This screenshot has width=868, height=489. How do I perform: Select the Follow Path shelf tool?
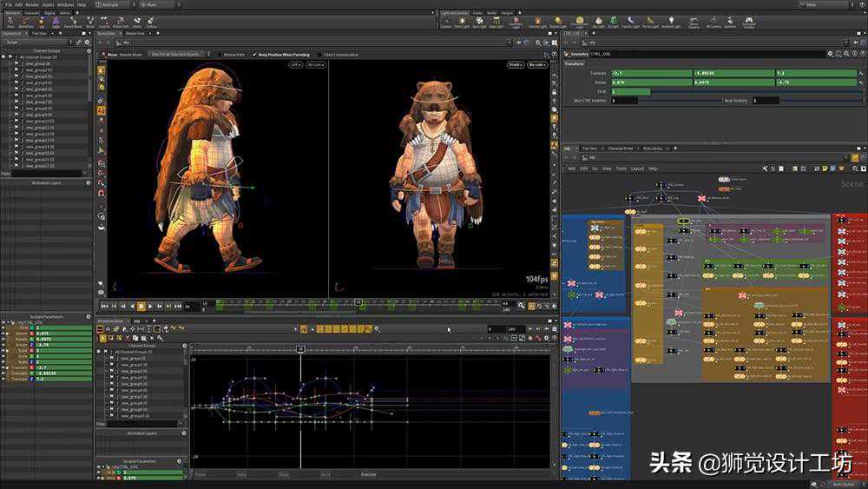pos(120,22)
